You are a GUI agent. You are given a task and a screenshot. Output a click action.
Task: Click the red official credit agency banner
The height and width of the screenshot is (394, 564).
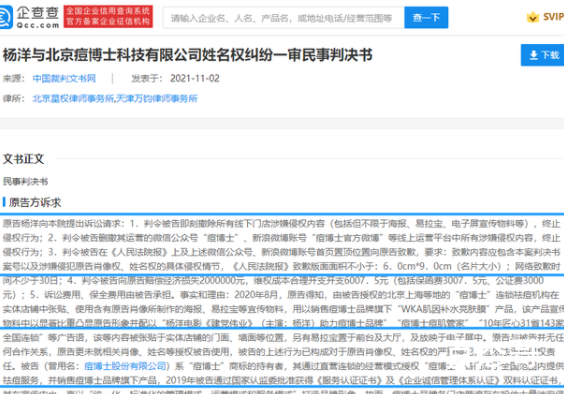[x=108, y=17]
